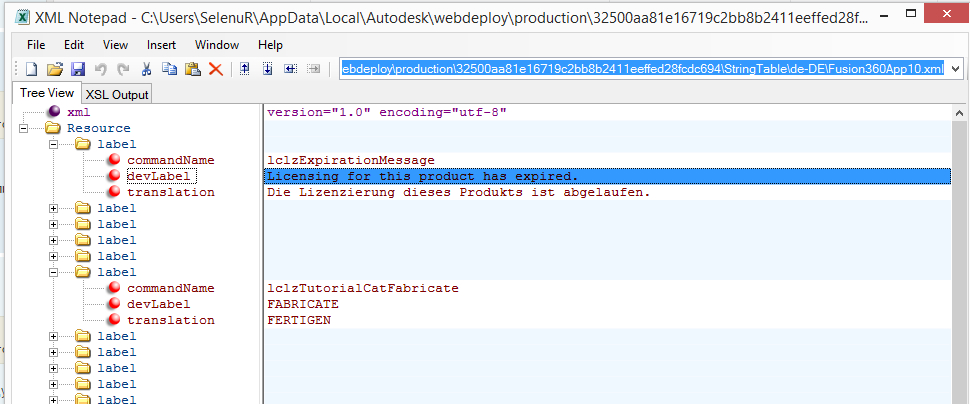Switch to the XSL Output tab
The height and width of the screenshot is (404, 970).
[x=116, y=94]
